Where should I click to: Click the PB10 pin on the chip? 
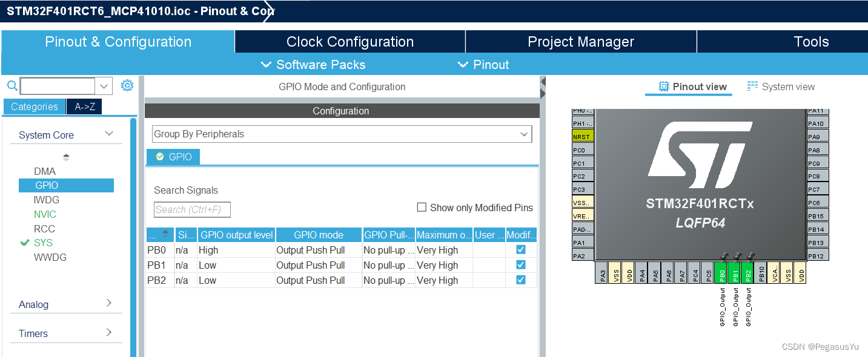point(761,273)
